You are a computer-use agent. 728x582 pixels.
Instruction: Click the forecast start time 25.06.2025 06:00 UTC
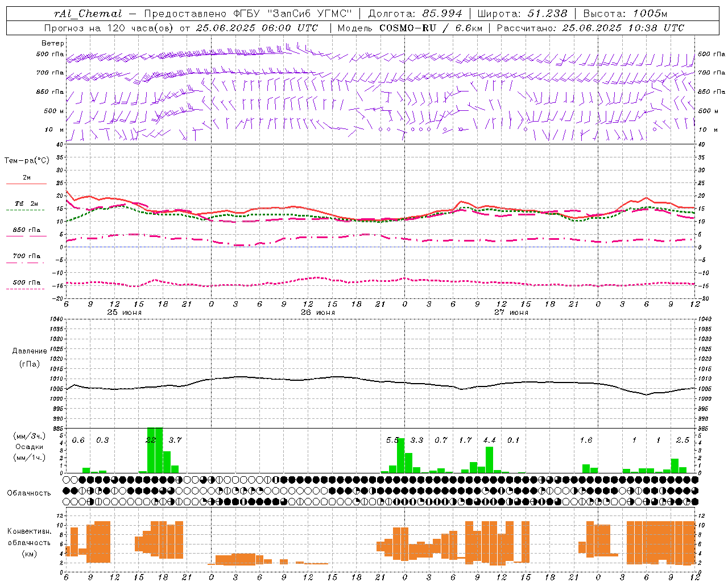pyautogui.click(x=257, y=28)
